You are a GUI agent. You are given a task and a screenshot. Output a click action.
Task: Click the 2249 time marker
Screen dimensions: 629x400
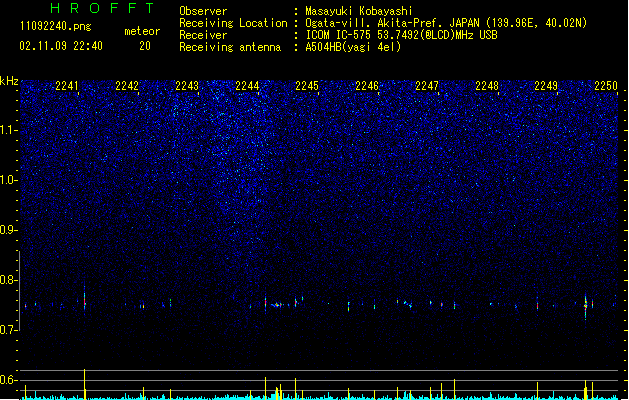[x=546, y=86]
